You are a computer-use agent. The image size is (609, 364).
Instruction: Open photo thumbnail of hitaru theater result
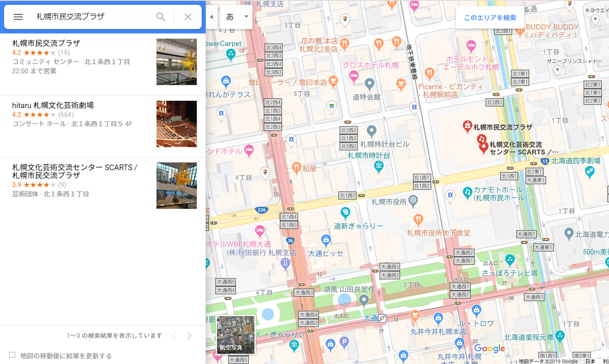[x=177, y=124]
